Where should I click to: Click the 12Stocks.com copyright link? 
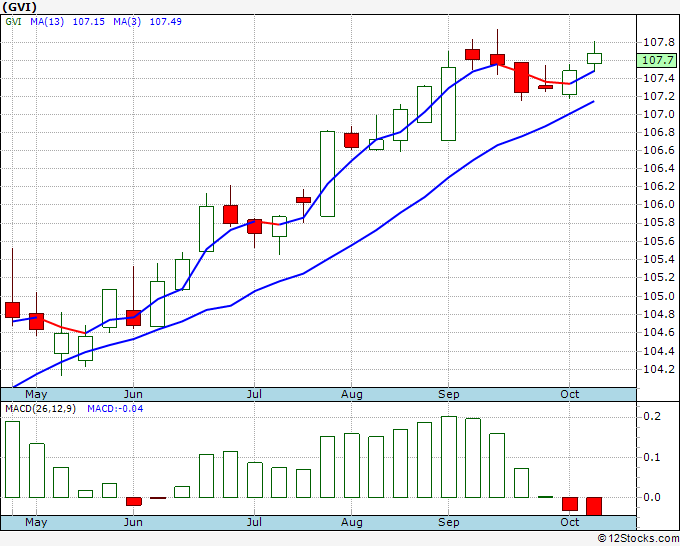[638, 539]
